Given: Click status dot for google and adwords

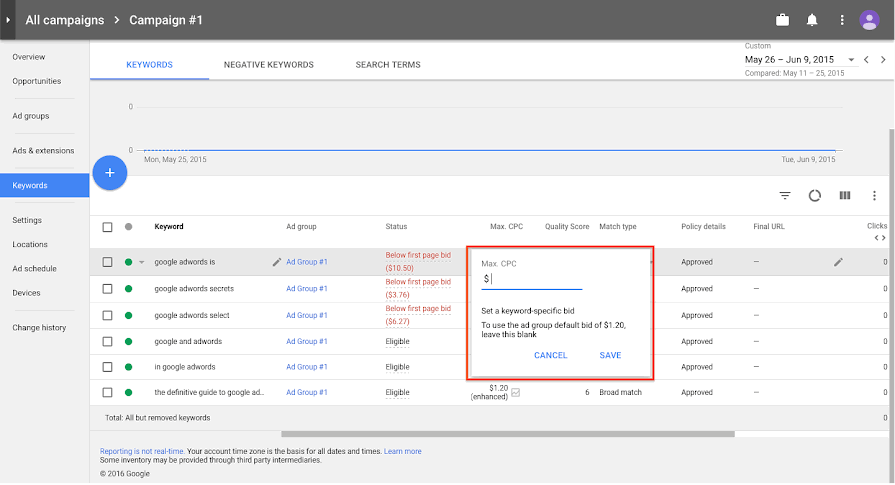Looking at the screenshot, I should pos(128,342).
